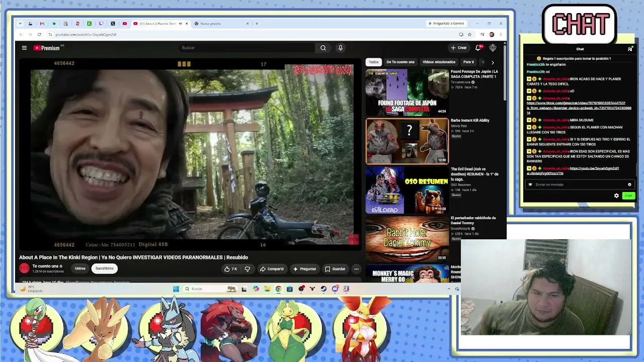Click the Preguntar button
This screenshot has height=362, width=644.
[x=304, y=269]
